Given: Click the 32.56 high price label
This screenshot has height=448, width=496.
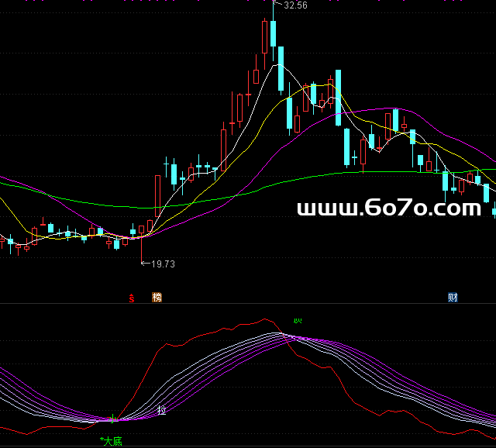Looking at the screenshot, I should click(295, 5).
